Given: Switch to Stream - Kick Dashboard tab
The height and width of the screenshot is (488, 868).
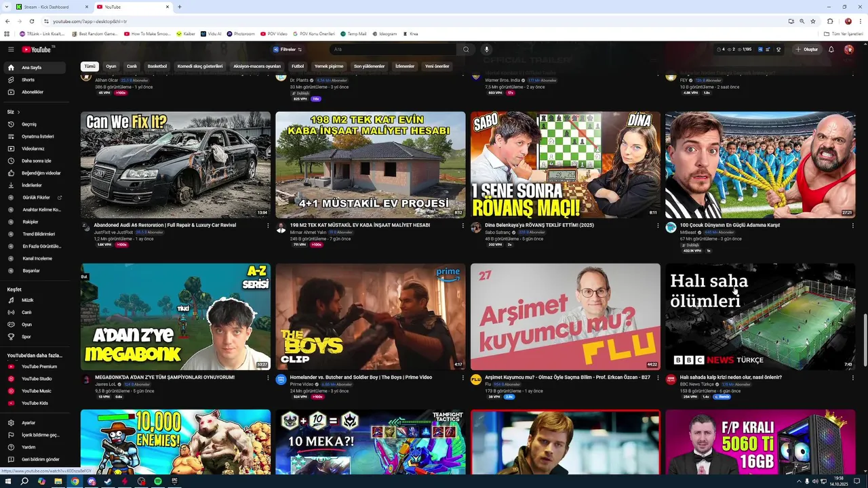Looking at the screenshot, I should click(x=51, y=7).
